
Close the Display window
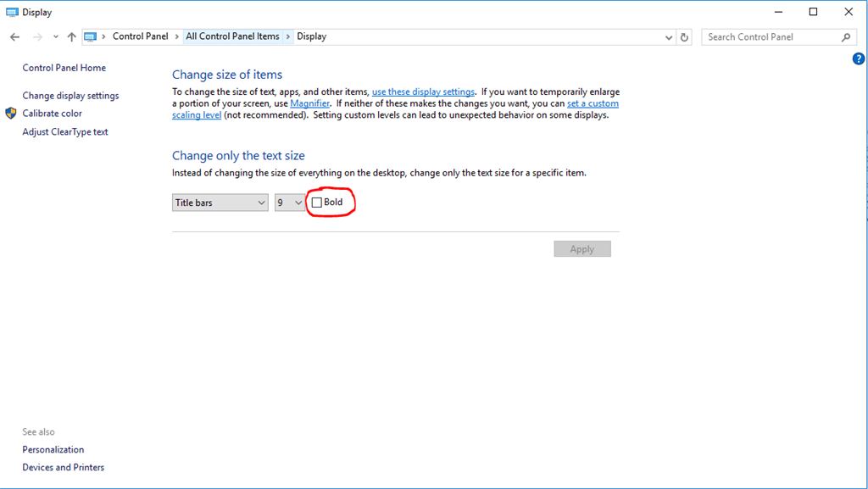tap(848, 12)
